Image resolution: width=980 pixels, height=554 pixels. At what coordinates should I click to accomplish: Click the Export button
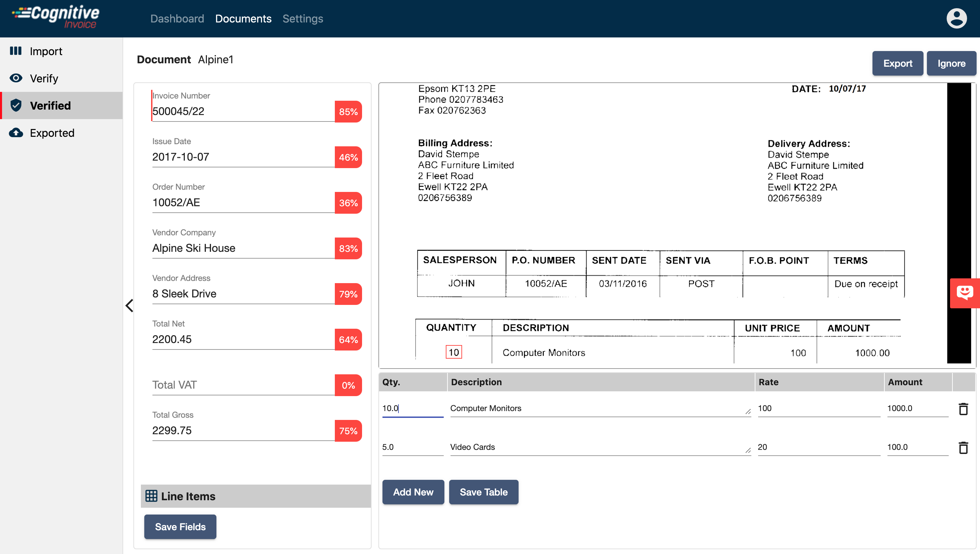pyautogui.click(x=897, y=64)
